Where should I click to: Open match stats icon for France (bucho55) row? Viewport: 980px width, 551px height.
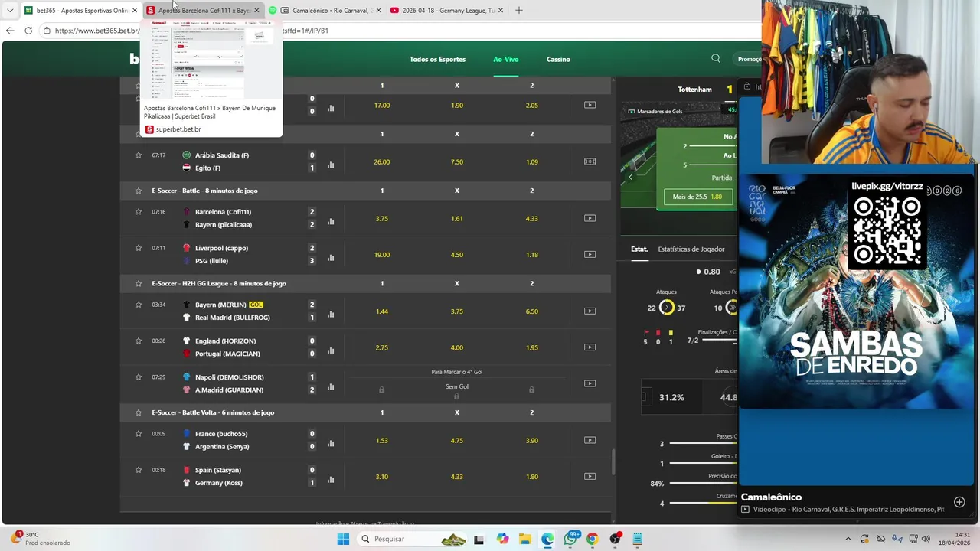click(331, 443)
